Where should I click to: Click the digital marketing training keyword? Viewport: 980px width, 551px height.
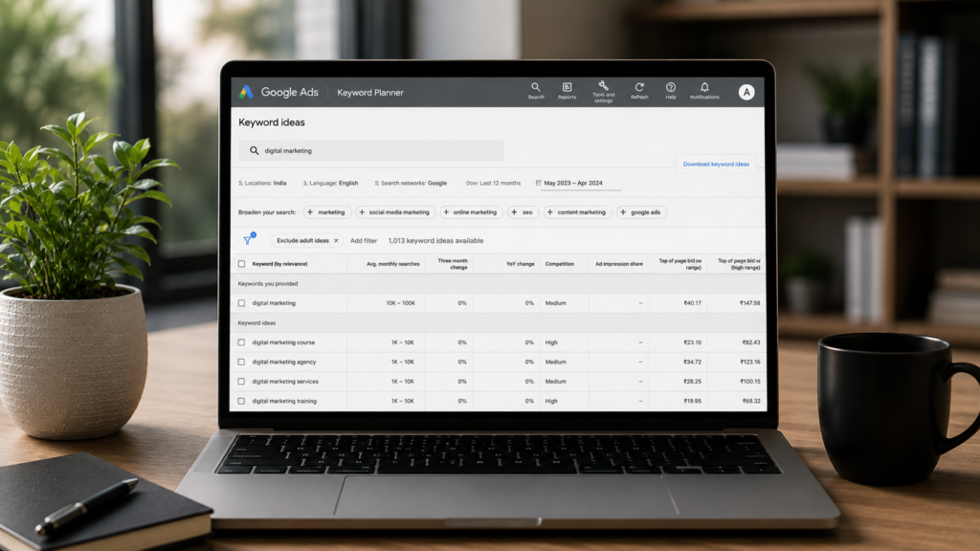(283, 401)
